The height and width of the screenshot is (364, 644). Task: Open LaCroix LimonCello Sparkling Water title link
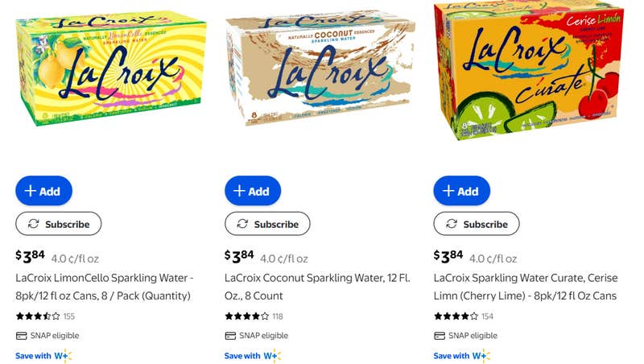pyautogui.click(x=104, y=287)
